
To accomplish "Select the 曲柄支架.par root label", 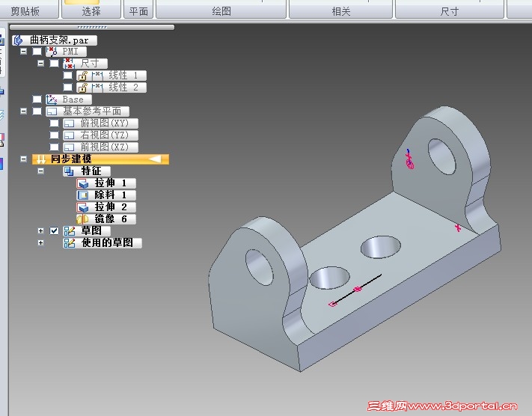I will pyautogui.click(x=59, y=40).
